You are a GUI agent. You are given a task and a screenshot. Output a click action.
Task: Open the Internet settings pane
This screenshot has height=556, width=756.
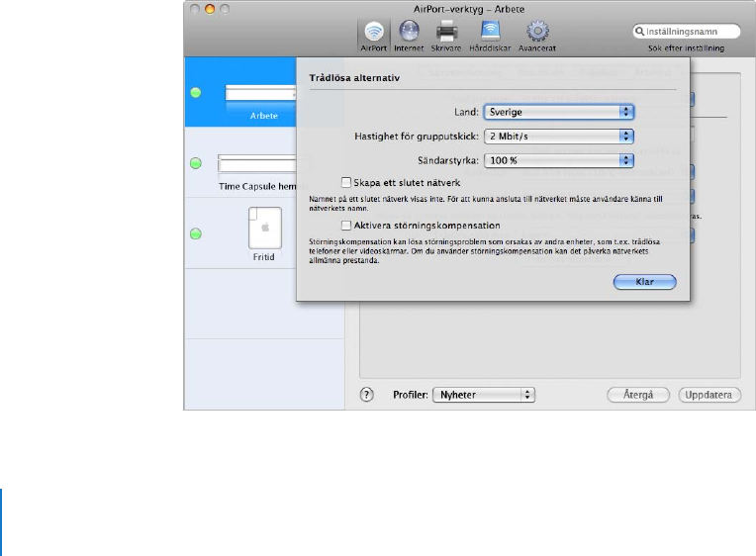(x=409, y=37)
